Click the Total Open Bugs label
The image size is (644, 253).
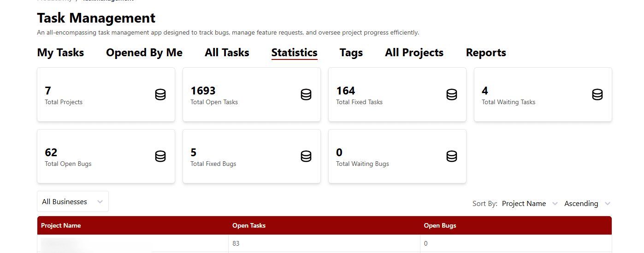coord(68,164)
